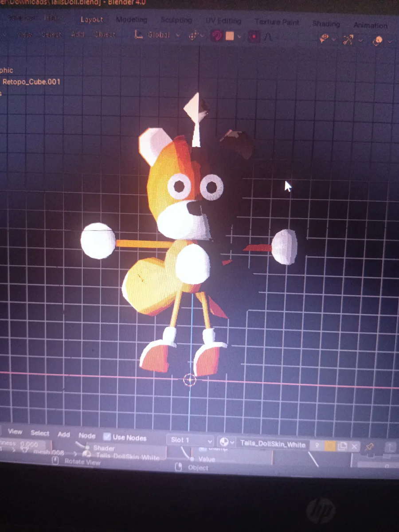Toggle the node editor pin icon
This screenshot has height=532, width=399.
pyautogui.click(x=370, y=446)
